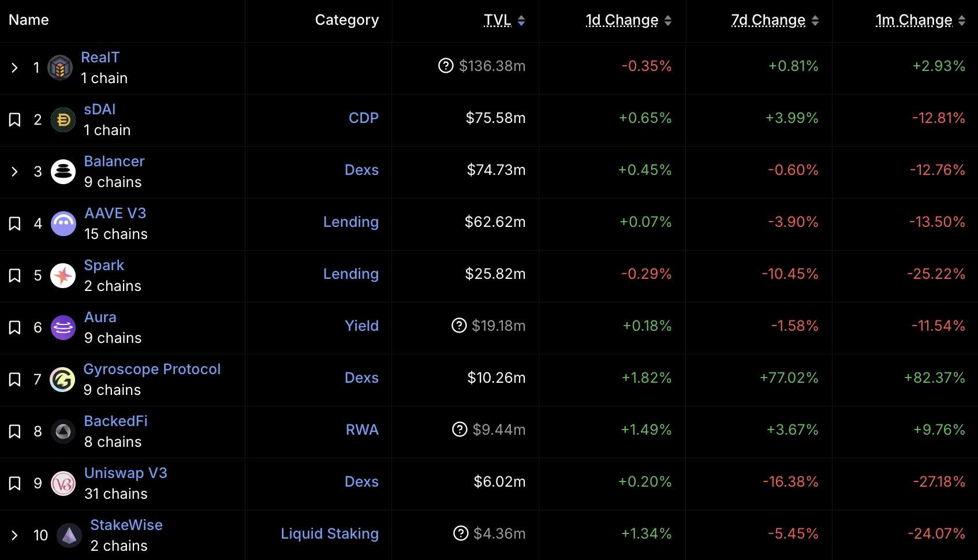Expand the StakeWise row
978x560 pixels.
(x=15, y=536)
